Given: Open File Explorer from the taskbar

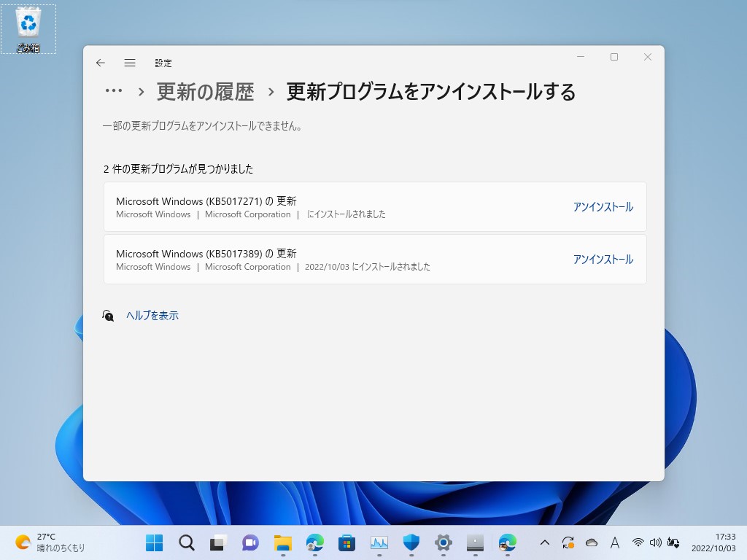Looking at the screenshot, I should [x=282, y=542].
